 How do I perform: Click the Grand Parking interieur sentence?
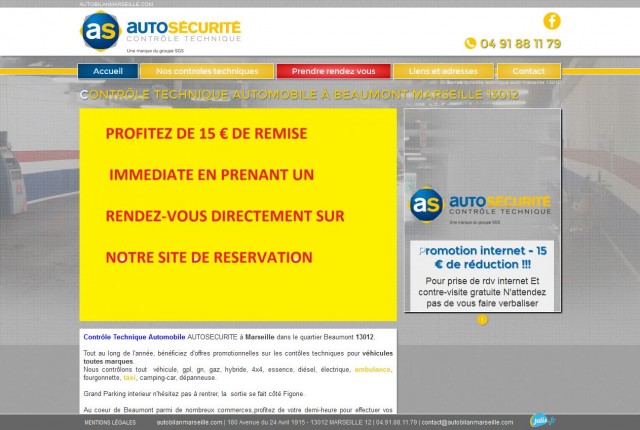[x=194, y=394]
